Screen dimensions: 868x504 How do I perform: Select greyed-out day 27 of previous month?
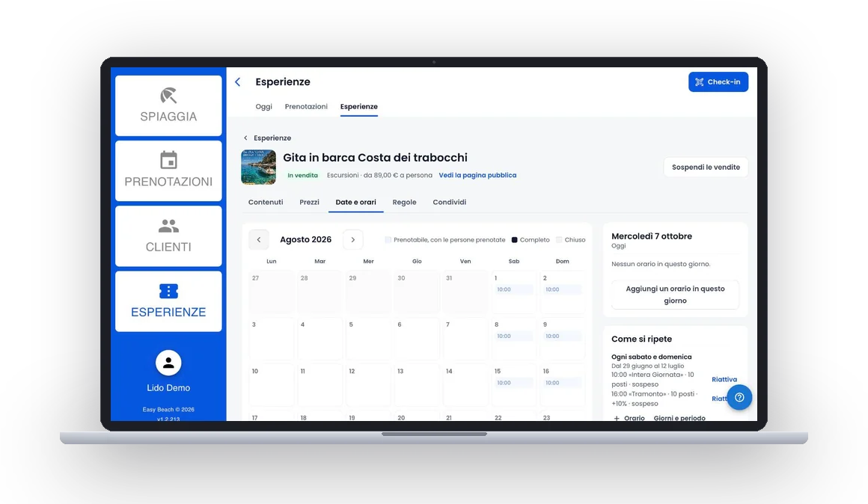coord(271,292)
